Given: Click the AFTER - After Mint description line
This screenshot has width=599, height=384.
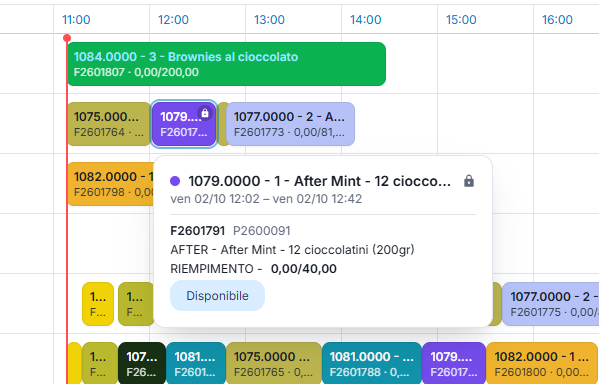Looking at the screenshot, I should click(x=292, y=250).
